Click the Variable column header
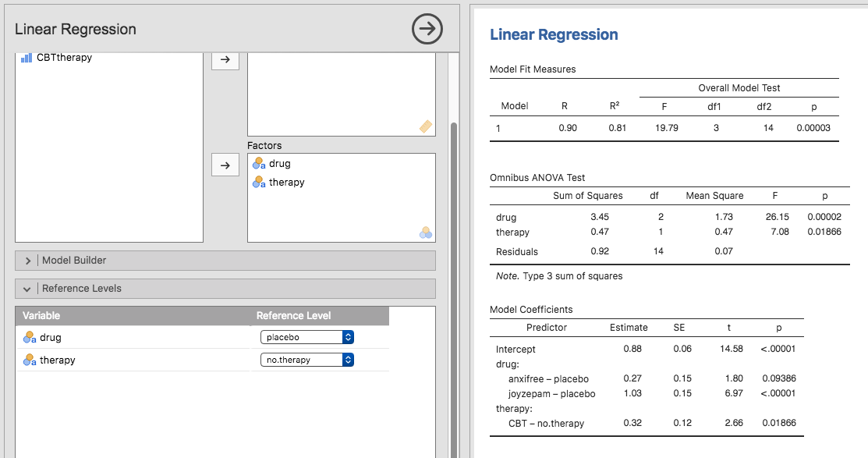Image resolution: width=868 pixels, height=458 pixels. click(x=41, y=316)
